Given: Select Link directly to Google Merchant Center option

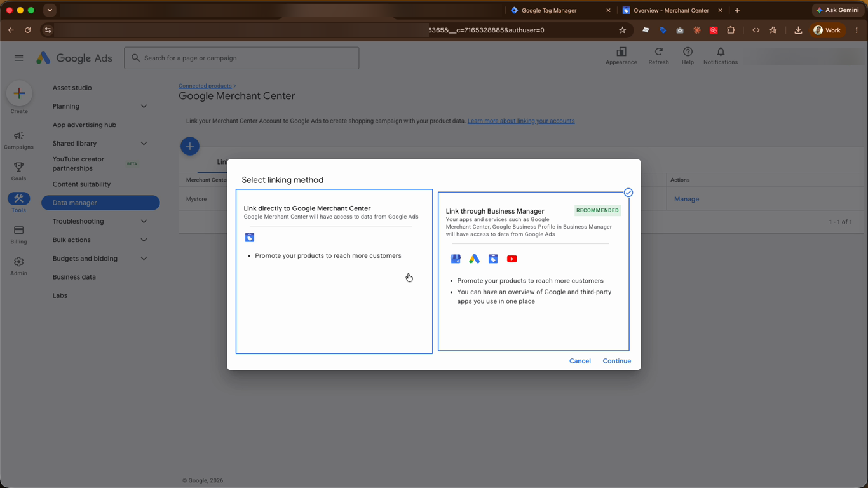Looking at the screenshot, I should (334, 271).
